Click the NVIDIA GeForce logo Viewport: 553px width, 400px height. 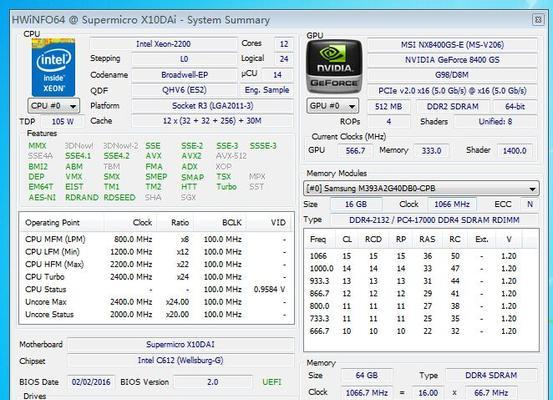[x=334, y=67]
